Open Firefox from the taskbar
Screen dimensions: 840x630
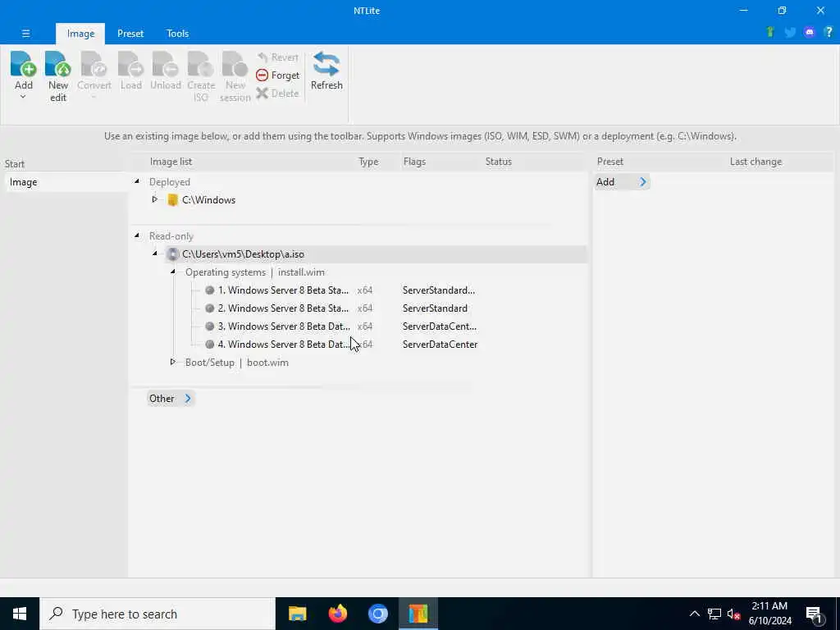(x=337, y=614)
